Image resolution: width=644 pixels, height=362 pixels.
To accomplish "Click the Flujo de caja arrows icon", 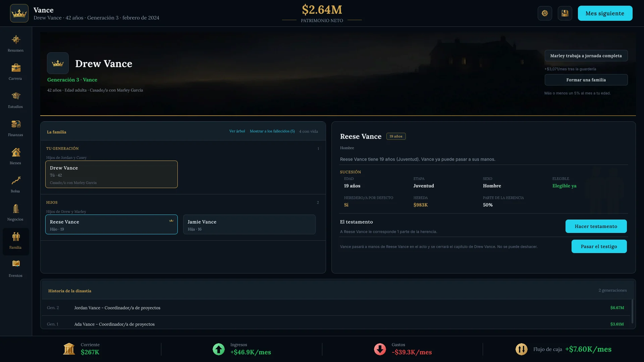I will coord(522,349).
